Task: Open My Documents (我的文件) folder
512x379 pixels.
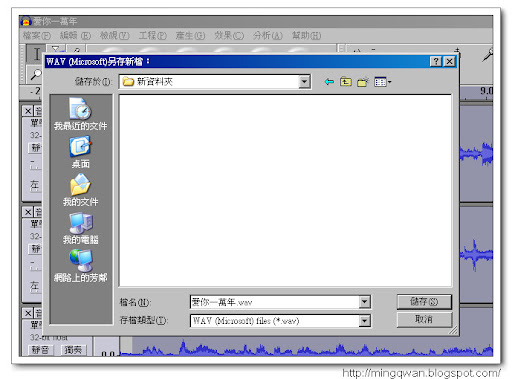Action: click(x=80, y=190)
